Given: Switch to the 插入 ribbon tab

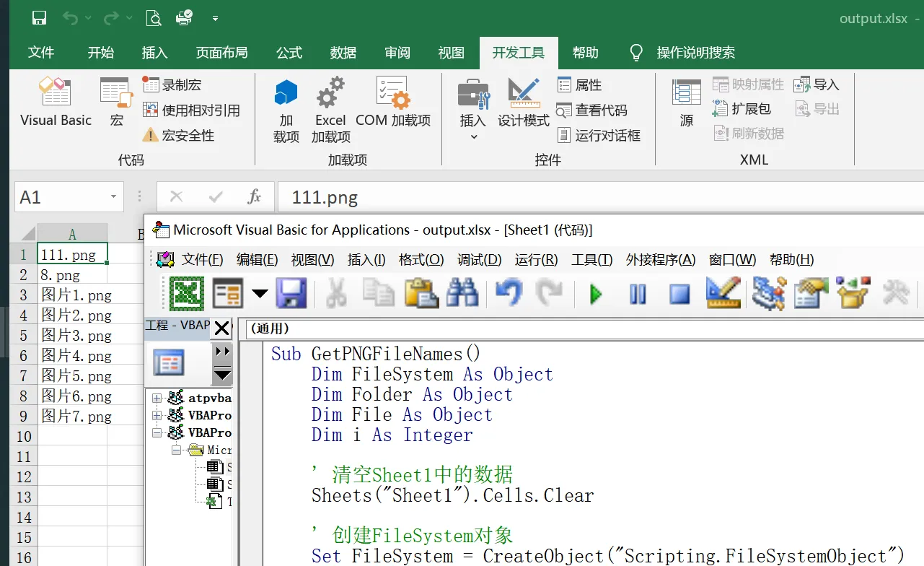Looking at the screenshot, I should [x=154, y=53].
